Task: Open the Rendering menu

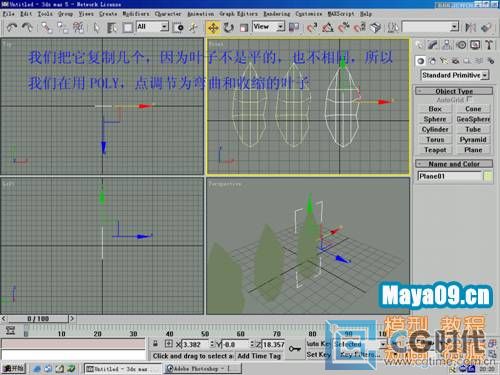Action: (x=277, y=14)
